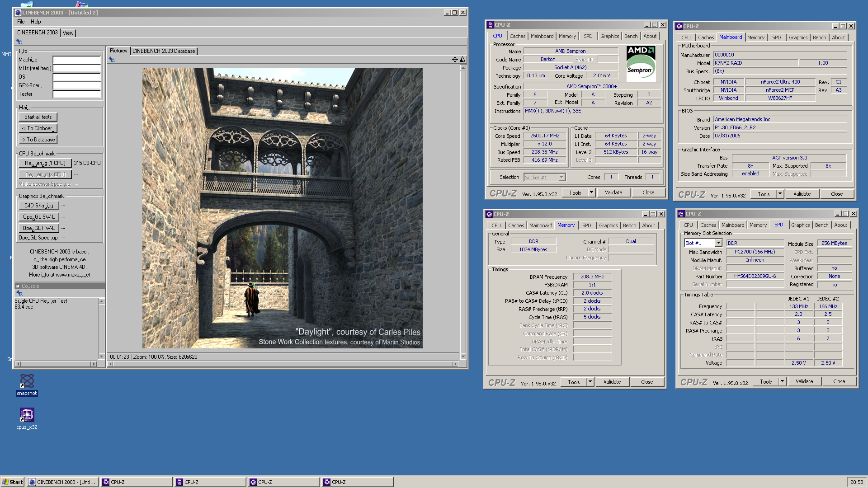
Task: Open the Tools dropdown arrow in CPU-Z SPD window
Action: click(x=782, y=381)
